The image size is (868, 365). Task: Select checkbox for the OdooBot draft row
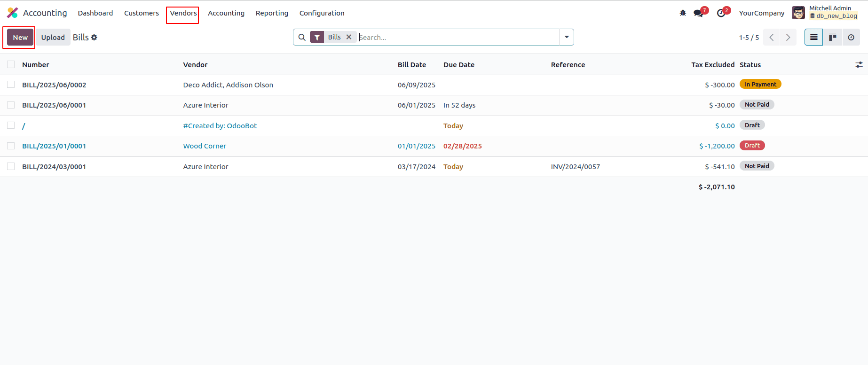(11, 125)
